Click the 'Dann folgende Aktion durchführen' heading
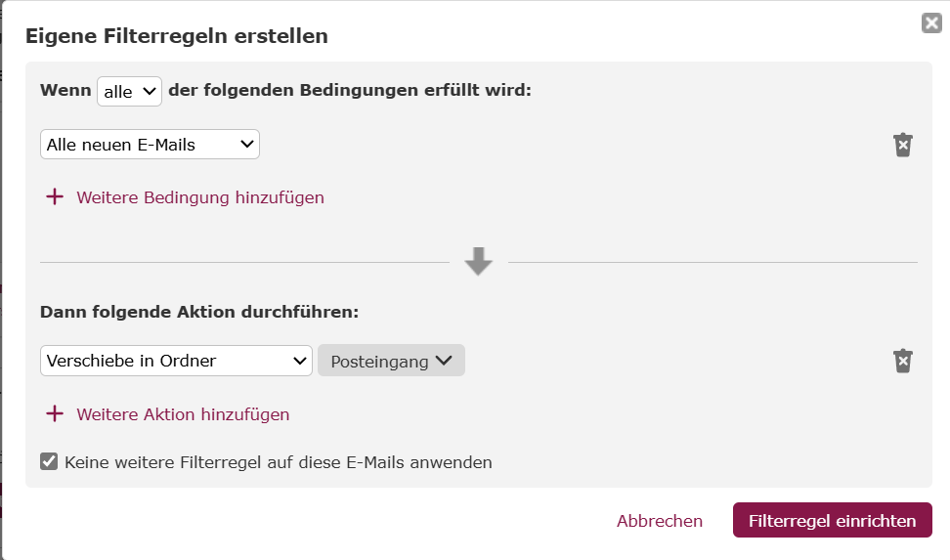The height and width of the screenshot is (560, 950). [x=199, y=313]
